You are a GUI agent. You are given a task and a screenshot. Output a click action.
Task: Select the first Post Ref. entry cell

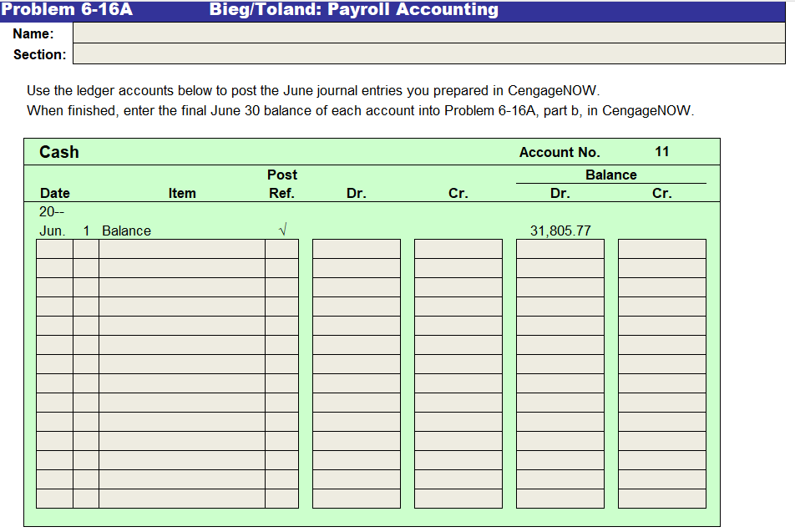click(x=282, y=246)
